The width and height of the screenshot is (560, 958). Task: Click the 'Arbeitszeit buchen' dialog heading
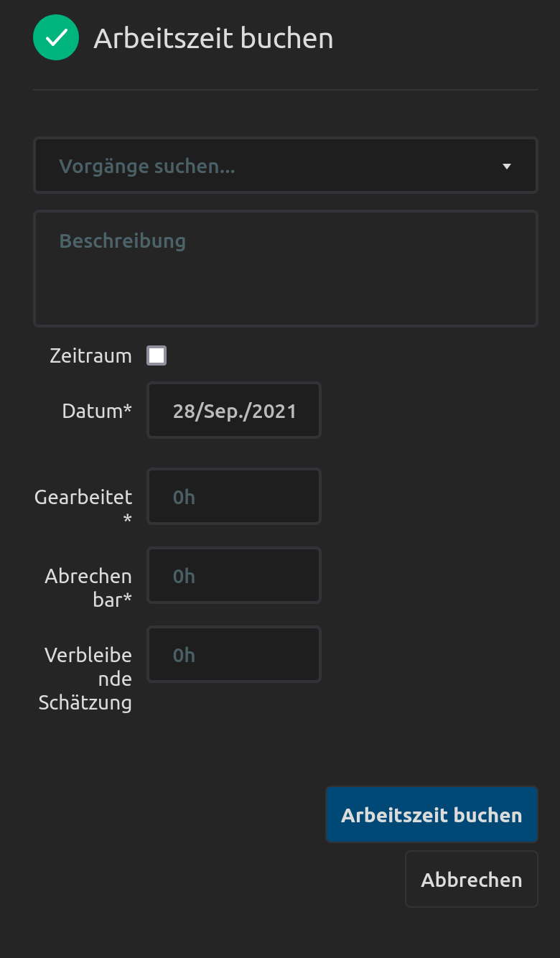click(213, 38)
